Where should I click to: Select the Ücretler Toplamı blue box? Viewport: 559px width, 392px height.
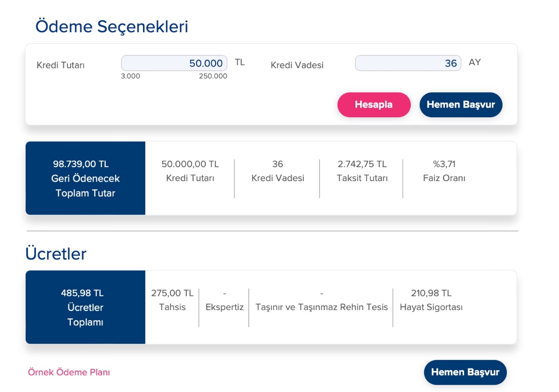(x=85, y=307)
